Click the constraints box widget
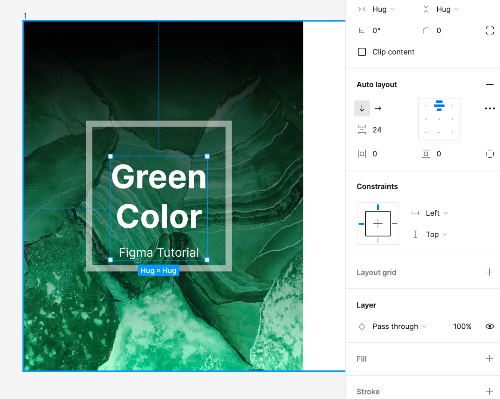The height and width of the screenshot is (399, 500). pyautogui.click(x=378, y=223)
